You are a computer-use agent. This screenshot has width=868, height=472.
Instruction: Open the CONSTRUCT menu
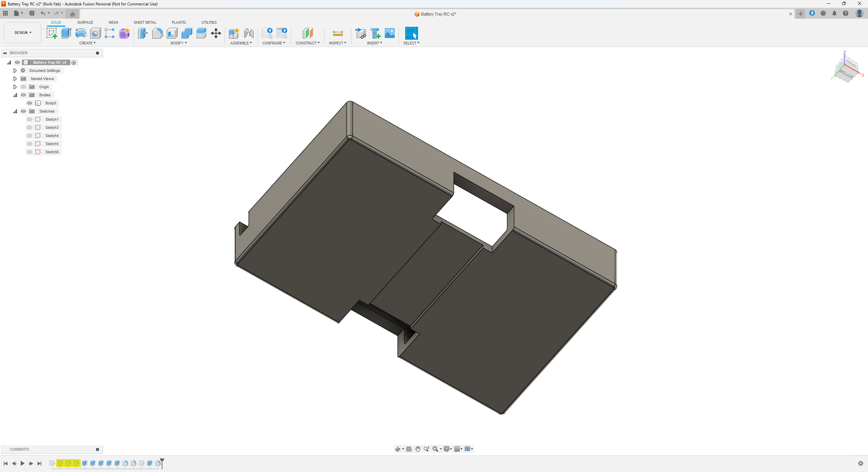pyautogui.click(x=307, y=43)
